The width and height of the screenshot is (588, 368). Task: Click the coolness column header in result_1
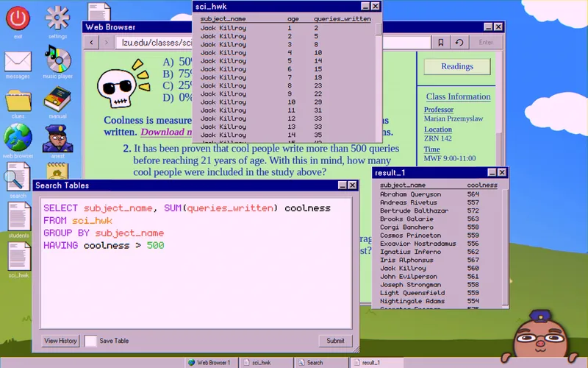[x=482, y=185]
